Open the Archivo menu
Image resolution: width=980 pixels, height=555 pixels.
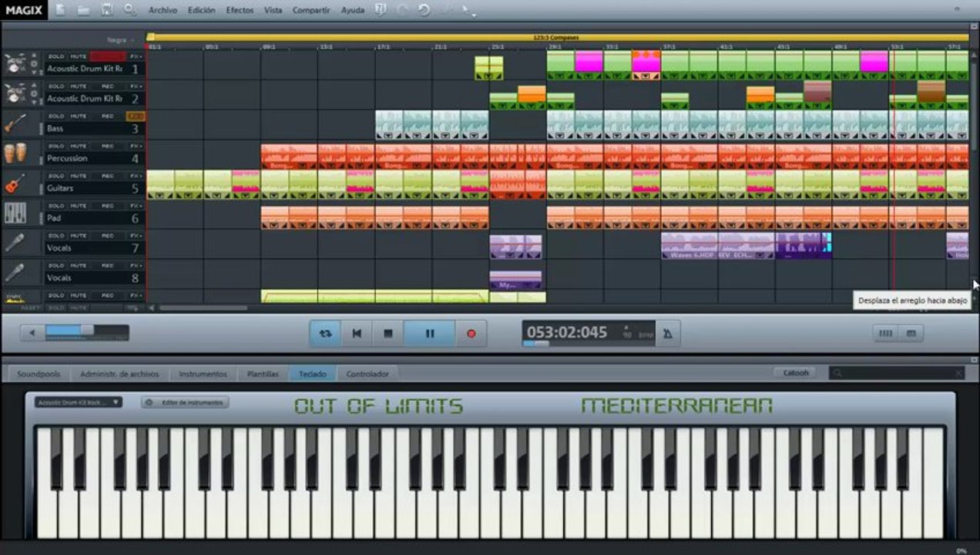[163, 11]
